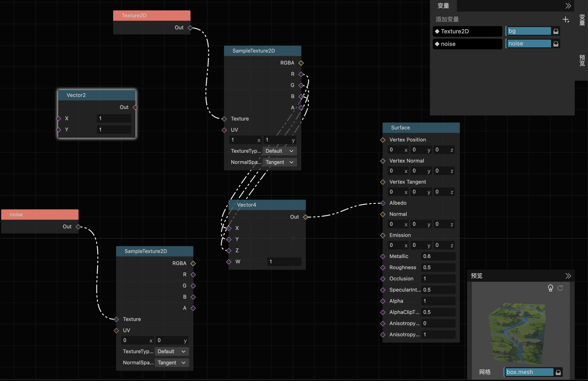Click the Vector4 Out port diamond
Viewport: 588px width, 381px height.
point(306,217)
